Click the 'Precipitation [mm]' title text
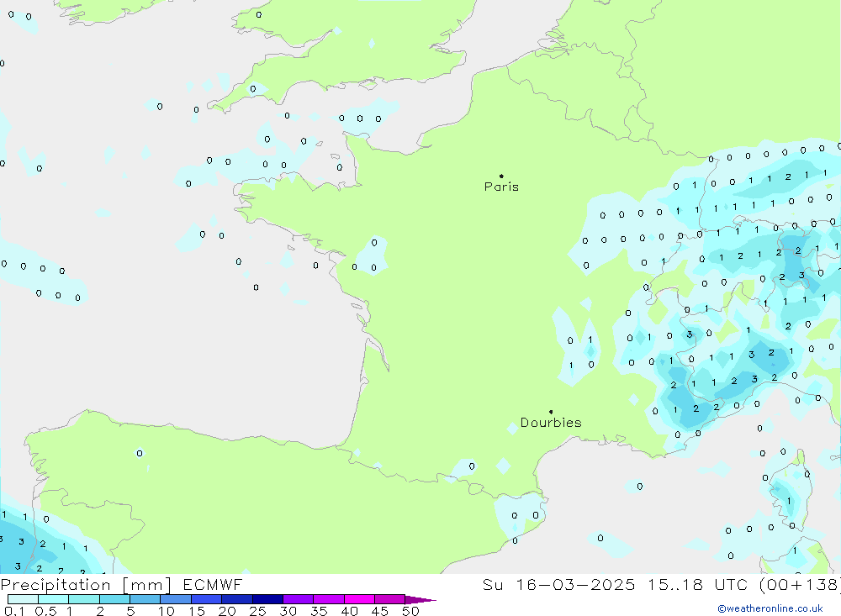Screen dimensions: 841x616 click(x=86, y=584)
